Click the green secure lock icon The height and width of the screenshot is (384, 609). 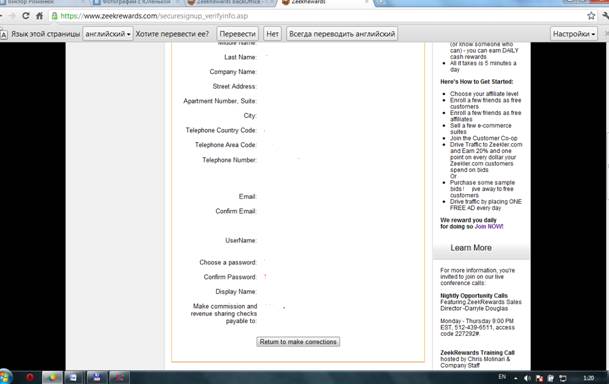[55, 16]
